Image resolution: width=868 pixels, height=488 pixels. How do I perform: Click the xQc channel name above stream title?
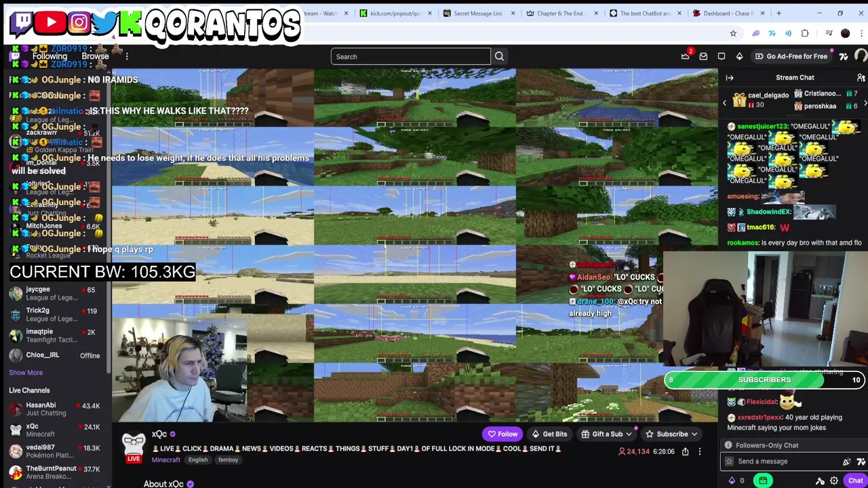(159, 434)
